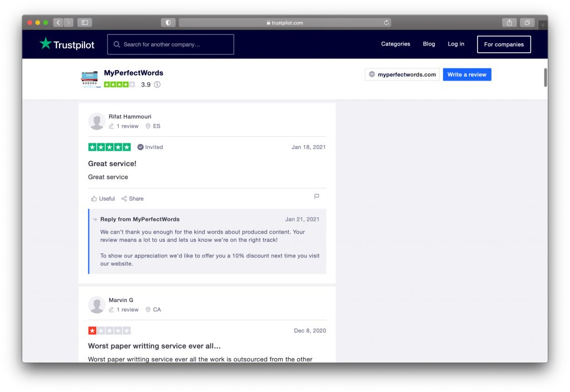Click the Safari privacy shield icon
Viewport: 570px width, 392px height.
pyautogui.click(x=168, y=22)
